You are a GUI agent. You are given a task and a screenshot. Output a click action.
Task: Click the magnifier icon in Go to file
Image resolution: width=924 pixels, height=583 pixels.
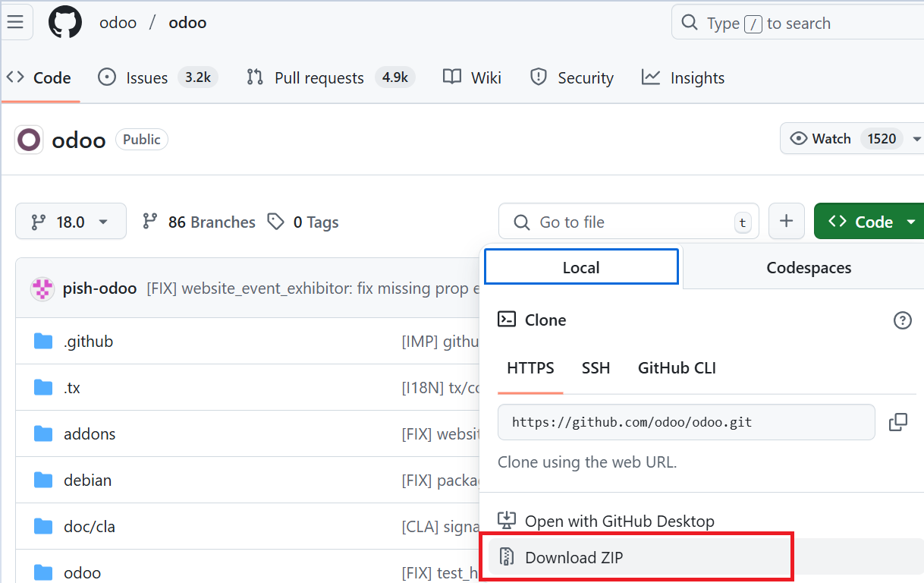[521, 222]
